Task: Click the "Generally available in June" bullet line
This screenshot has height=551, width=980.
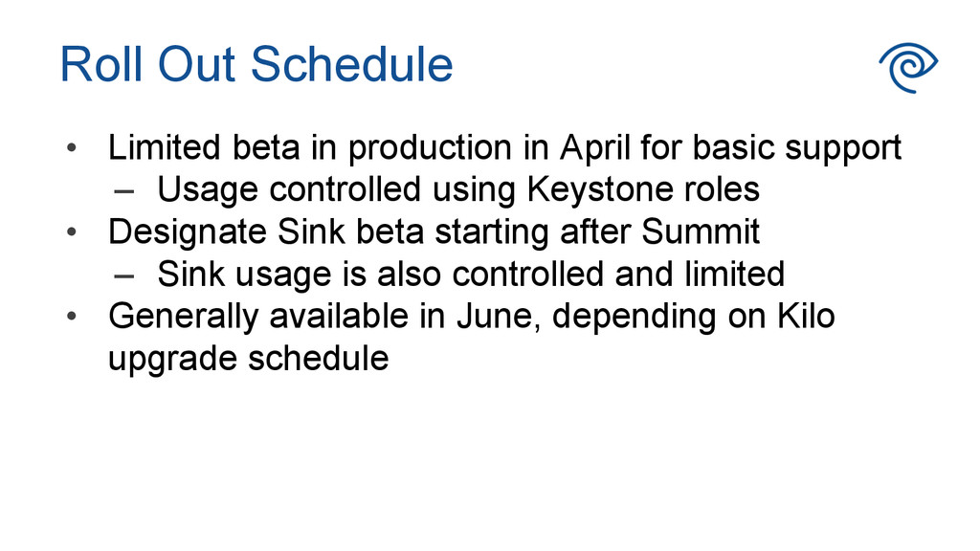Action: click(471, 316)
